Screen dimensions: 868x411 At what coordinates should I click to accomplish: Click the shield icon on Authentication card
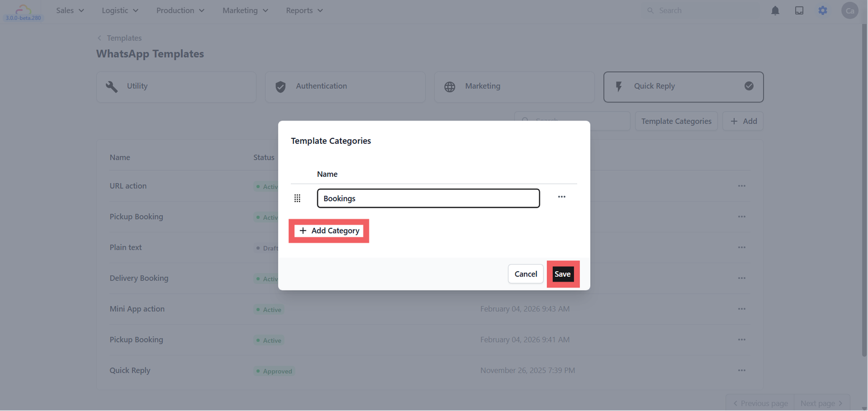tap(280, 87)
